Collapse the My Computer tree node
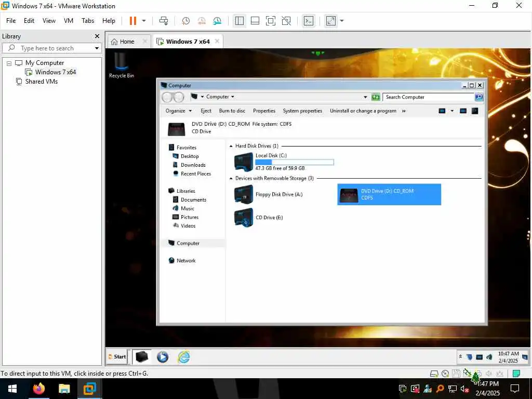This screenshot has height=399, width=532. pos(9,63)
